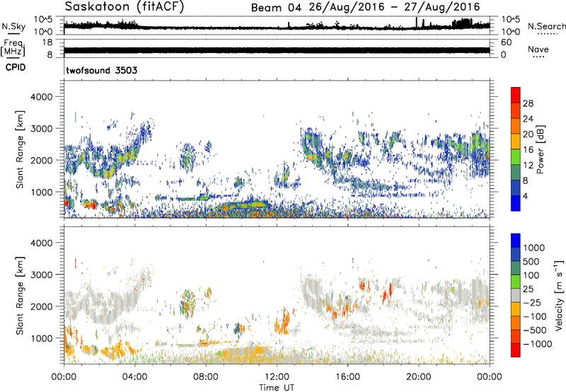Click the bright blue top segment of Velocity colorbar
The width and height of the screenshot is (566, 392).
pyautogui.click(x=516, y=241)
